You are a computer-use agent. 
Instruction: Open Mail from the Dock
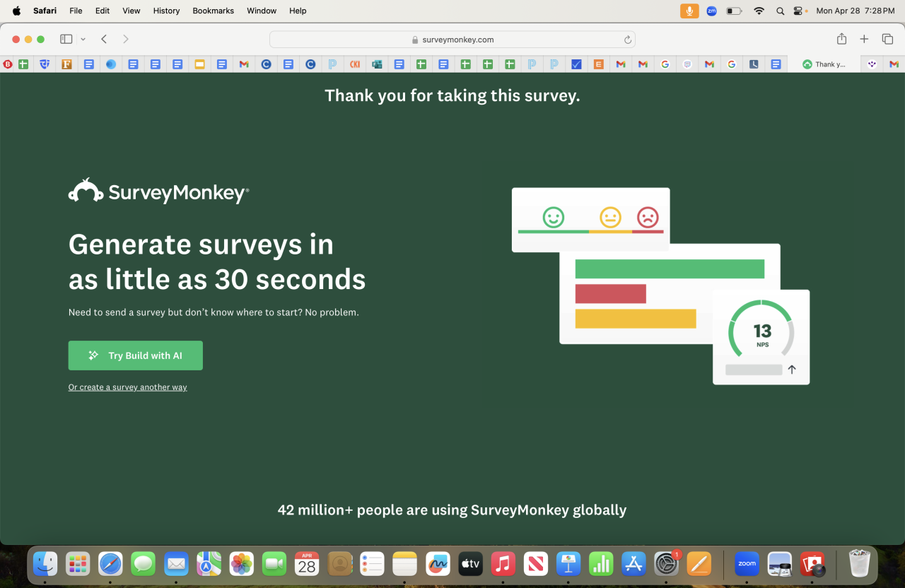click(176, 564)
